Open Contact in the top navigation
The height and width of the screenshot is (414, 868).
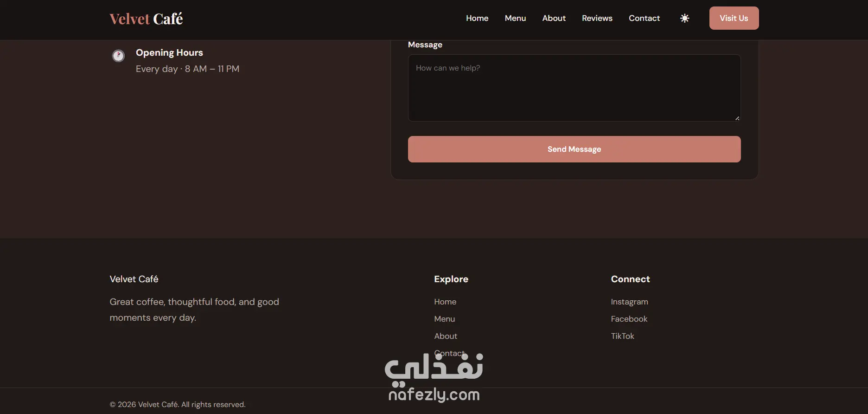(644, 18)
